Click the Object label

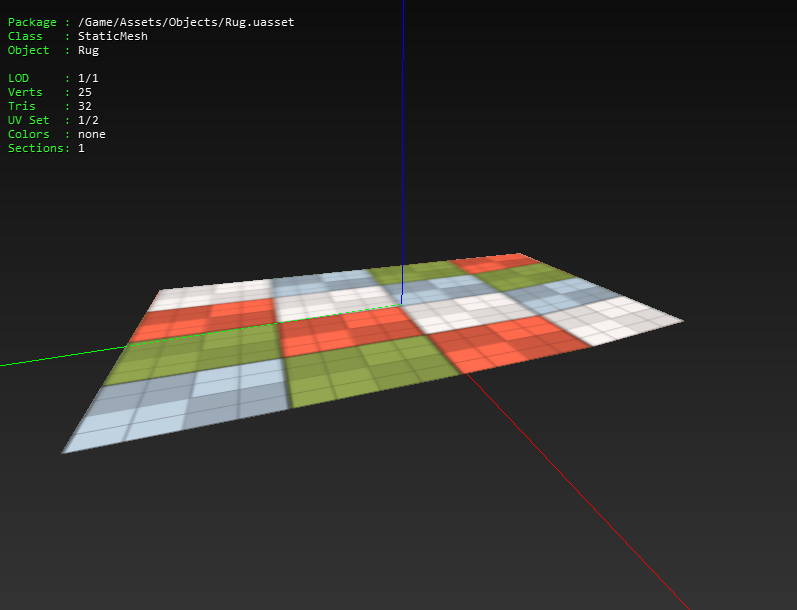coord(28,50)
